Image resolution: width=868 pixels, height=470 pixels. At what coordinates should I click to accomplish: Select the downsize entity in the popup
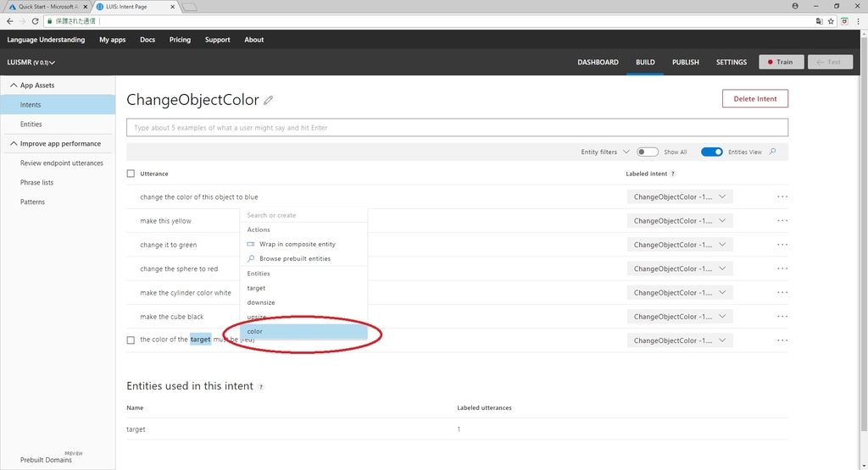tap(303, 302)
